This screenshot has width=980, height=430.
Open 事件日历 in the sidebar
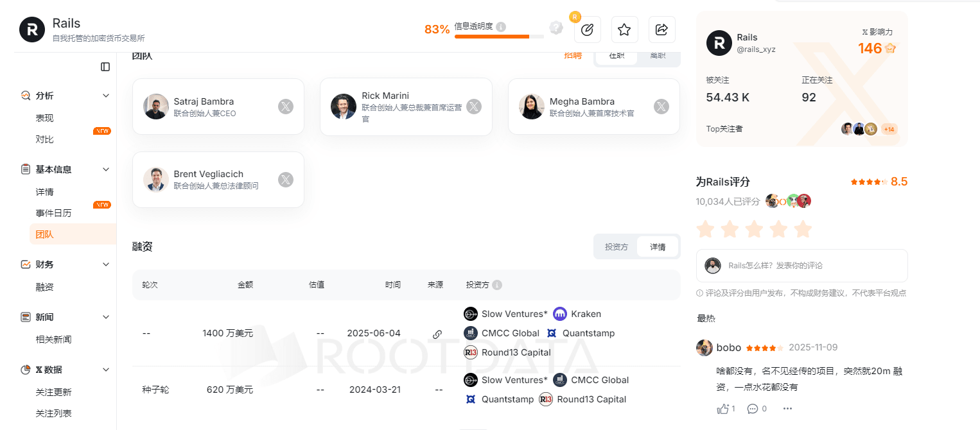[x=54, y=213]
